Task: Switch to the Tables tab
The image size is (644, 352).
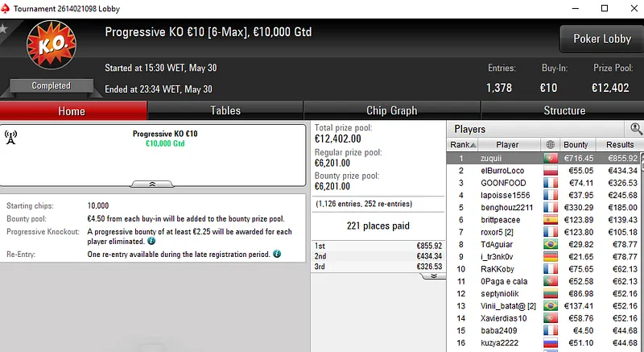Action: click(x=225, y=110)
